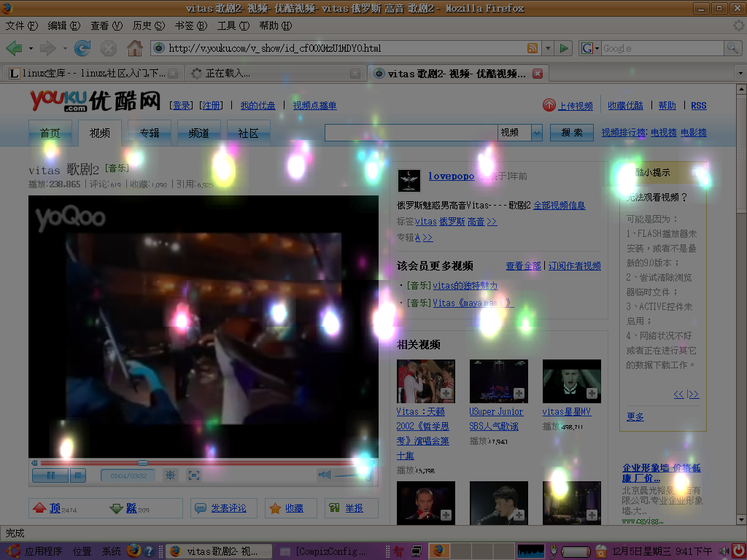
Task: Expand the address bar history dropdown
Action: pyautogui.click(x=548, y=48)
